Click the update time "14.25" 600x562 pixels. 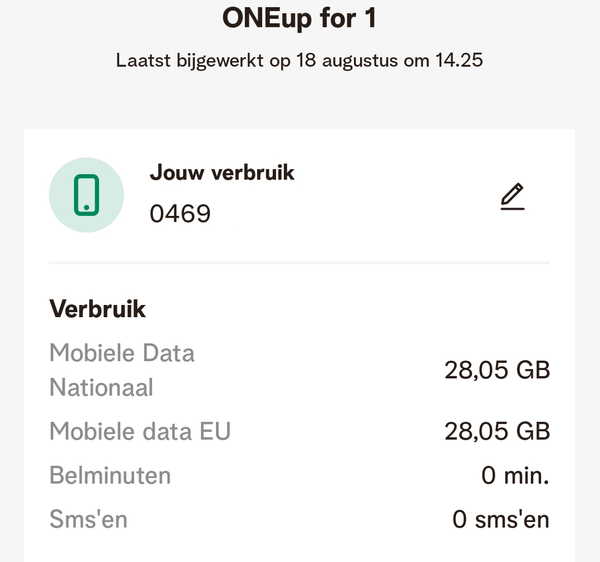tap(456, 60)
